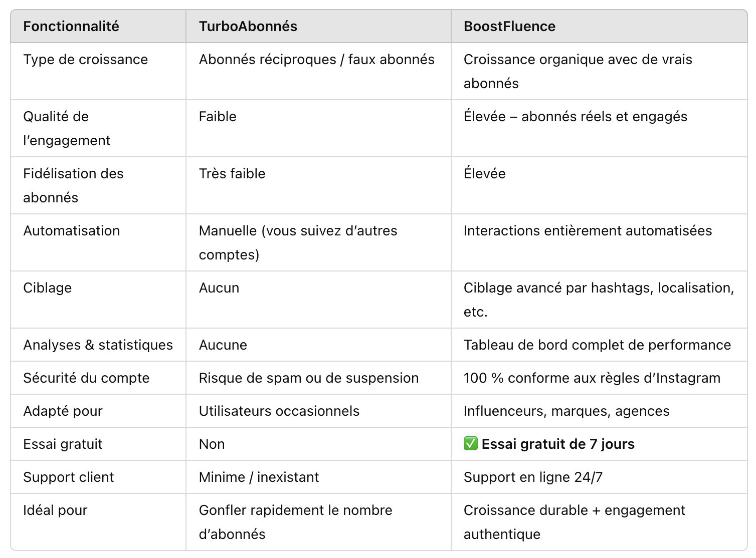Viewport: 756px width, 558px height.
Task: Click the 'Automatisation' row label
Action: pyautogui.click(x=72, y=231)
